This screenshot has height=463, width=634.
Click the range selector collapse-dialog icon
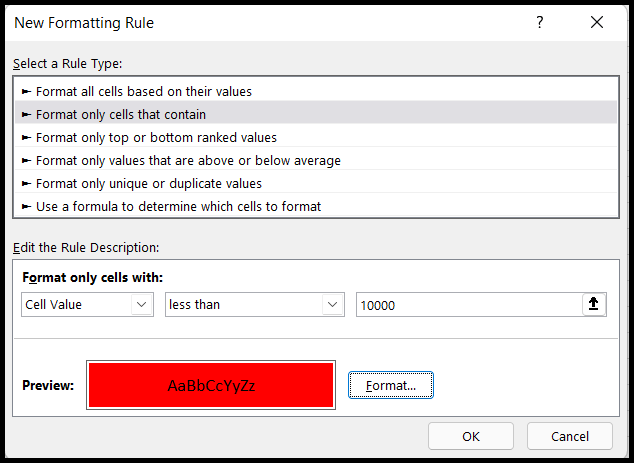click(x=594, y=305)
